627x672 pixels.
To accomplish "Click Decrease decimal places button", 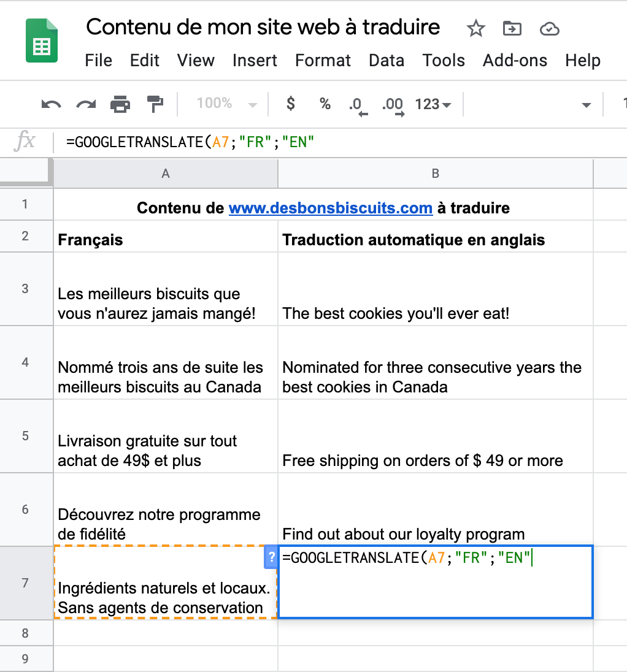I will click(358, 106).
